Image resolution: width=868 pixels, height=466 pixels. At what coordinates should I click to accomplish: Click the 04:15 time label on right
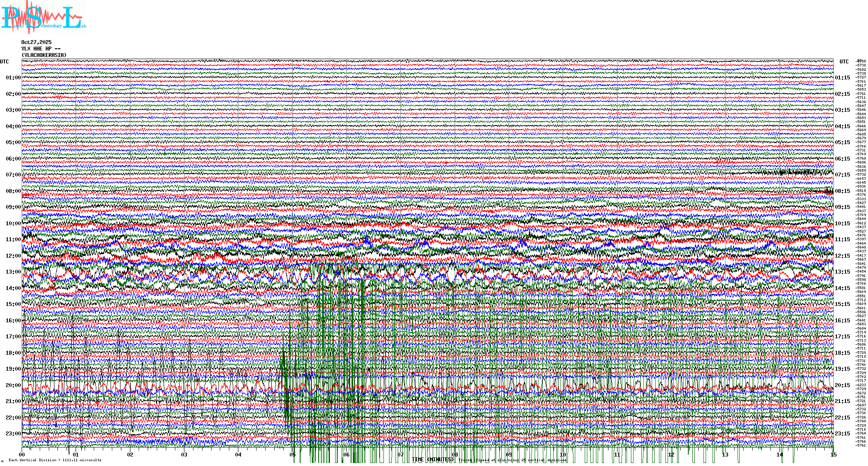pos(842,126)
